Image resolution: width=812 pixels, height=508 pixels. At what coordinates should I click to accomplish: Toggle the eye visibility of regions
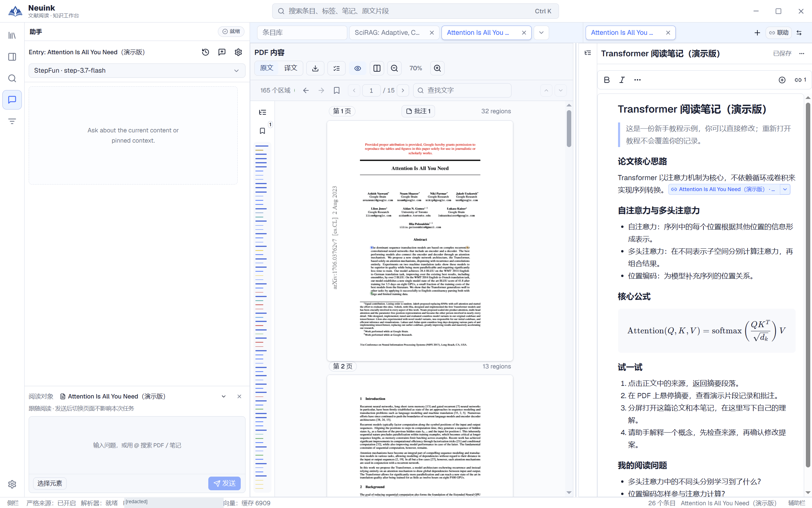[358, 68]
